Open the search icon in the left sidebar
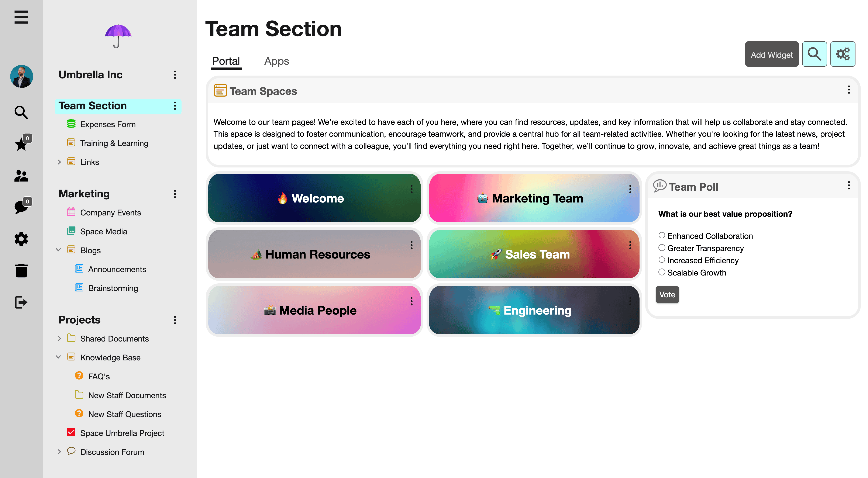The width and height of the screenshot is (868, 478). pos(21,112)
